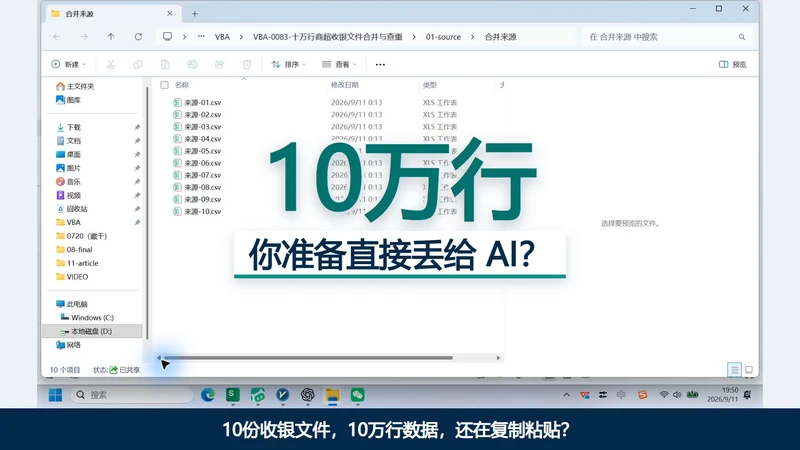Image resolution: width=800 pixels, height=450 pixels.
Task: Open the 08-final folder in sidebar
Action: pos(74,249)
